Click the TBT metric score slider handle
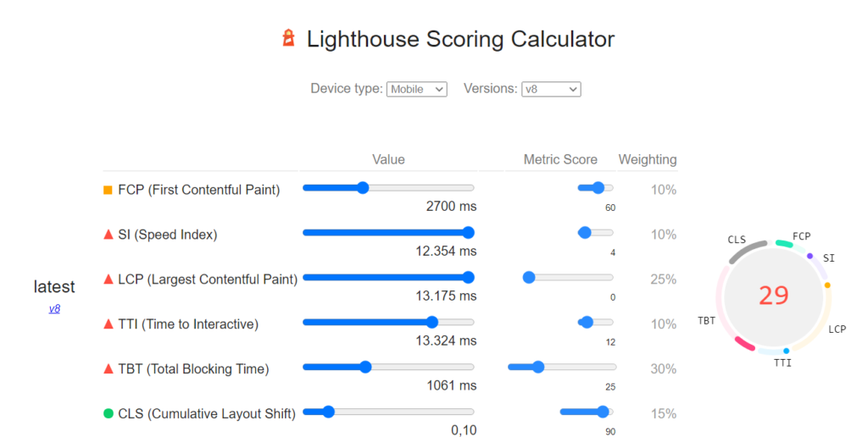Image resolution: width=868 pixels, height=448 pixels. [537, 367]
